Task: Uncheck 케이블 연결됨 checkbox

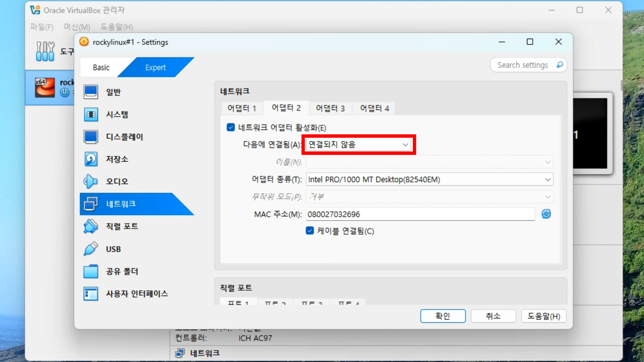Action: (x=310, y=231)
